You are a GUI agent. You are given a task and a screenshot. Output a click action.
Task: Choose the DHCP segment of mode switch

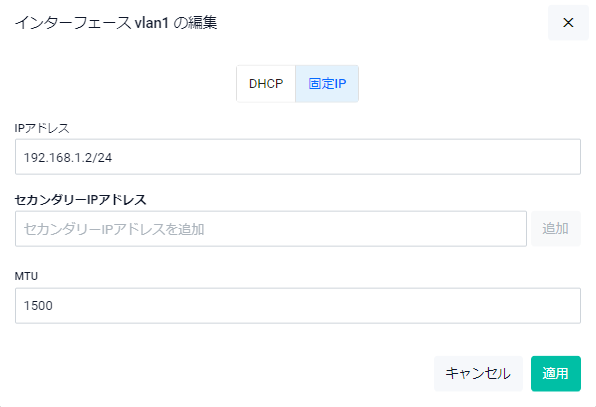266,84
